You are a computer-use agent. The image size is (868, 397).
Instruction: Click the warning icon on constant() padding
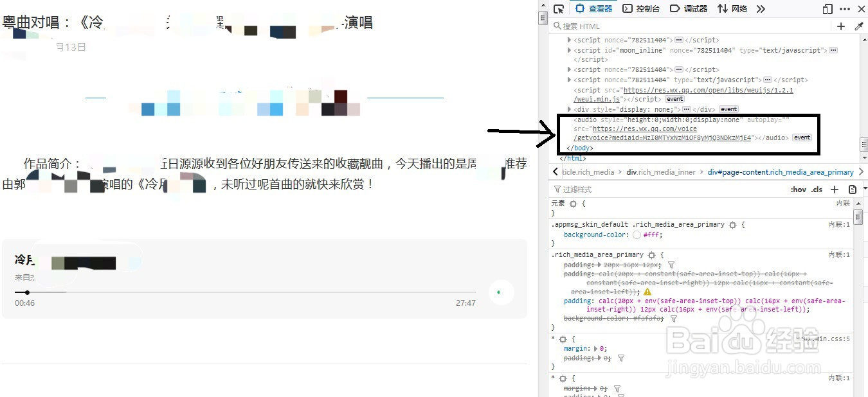[x=647, y=292]
